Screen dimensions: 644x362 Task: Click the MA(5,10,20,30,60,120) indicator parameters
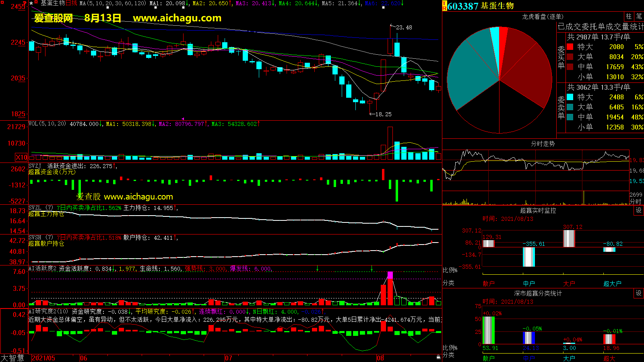[113, 3]
